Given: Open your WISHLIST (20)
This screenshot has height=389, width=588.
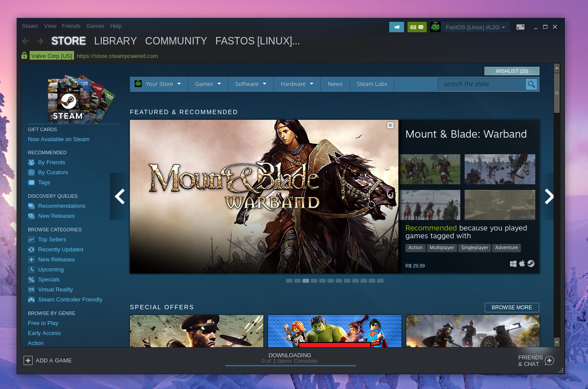Looking at the screenshot, I should coord(511,71).
